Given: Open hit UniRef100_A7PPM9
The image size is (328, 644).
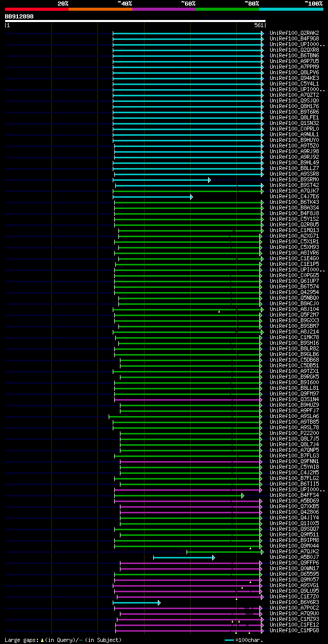Looking at the screenshot, I should tap(294, 67).
